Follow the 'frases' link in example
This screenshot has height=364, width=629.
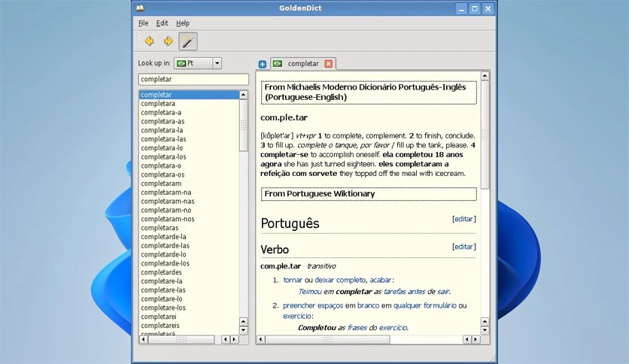click(357, 327)
